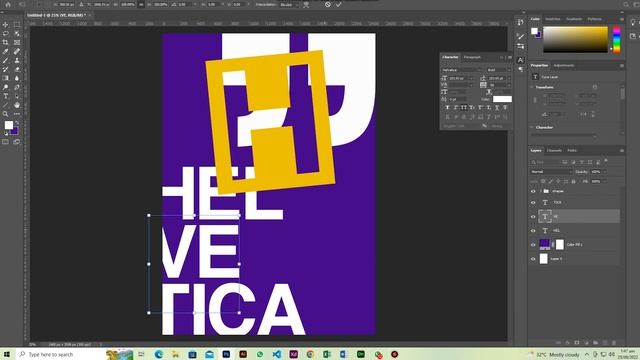Screen dimensions: 640x360
Task: Select the Lasso tool
Action: point(5,33)
